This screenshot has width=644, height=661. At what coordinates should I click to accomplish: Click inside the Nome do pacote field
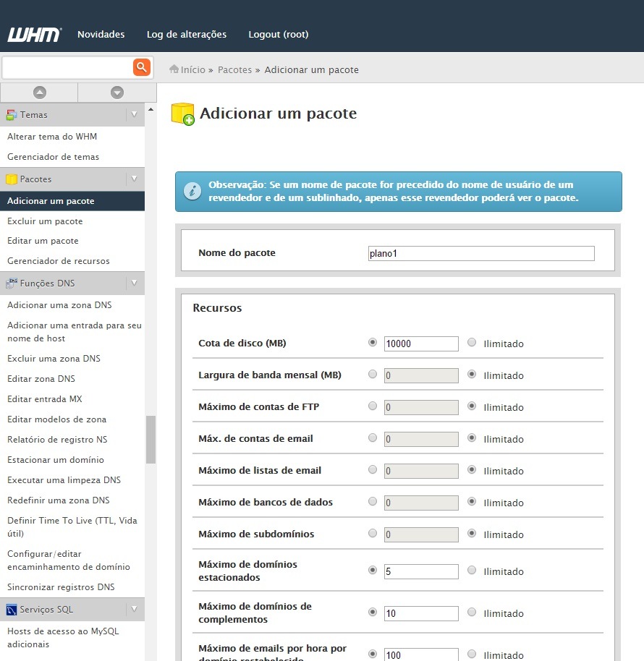tap(480, 253)
